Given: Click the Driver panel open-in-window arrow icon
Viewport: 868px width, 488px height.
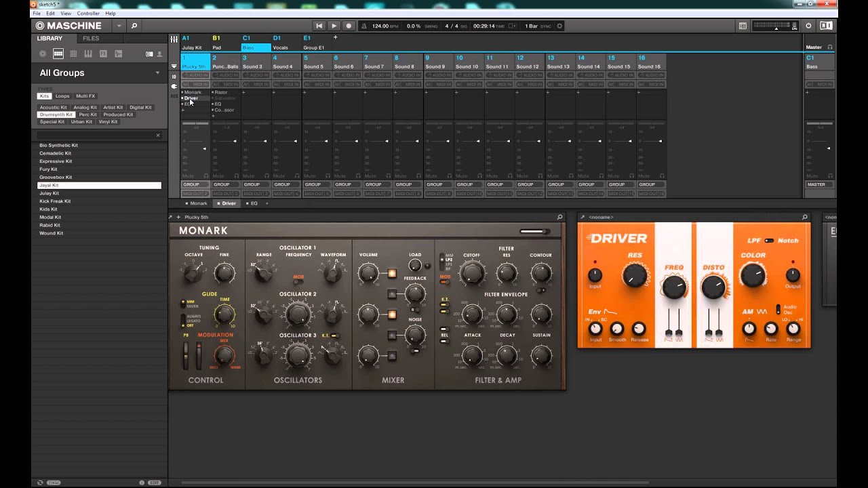Looking at the screenshot, I should (x=583, y=217).
